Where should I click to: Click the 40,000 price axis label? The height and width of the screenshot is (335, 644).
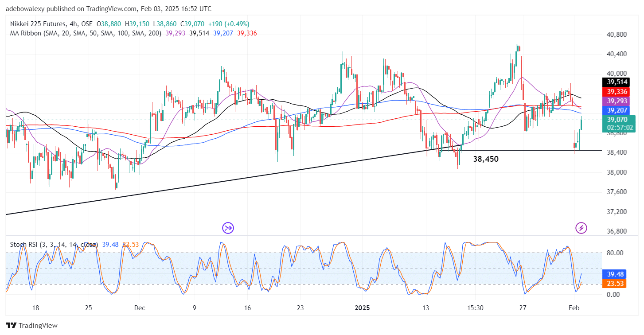point(616,74)
